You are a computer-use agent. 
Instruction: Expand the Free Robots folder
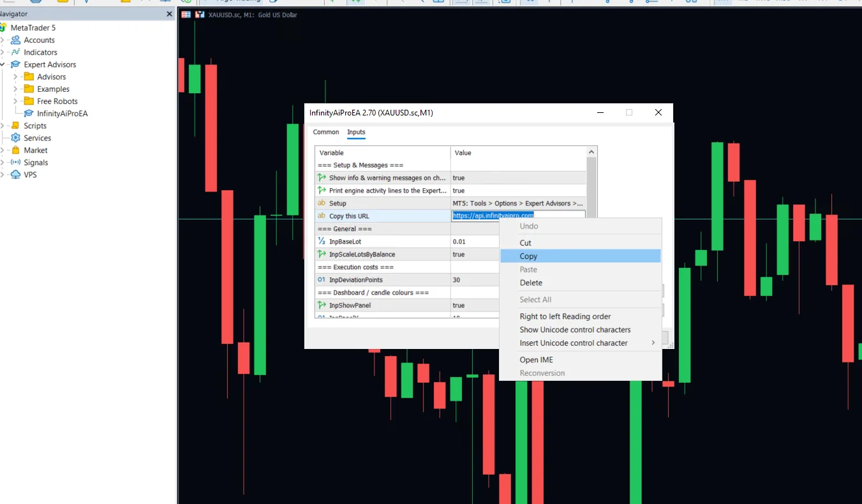15,101
